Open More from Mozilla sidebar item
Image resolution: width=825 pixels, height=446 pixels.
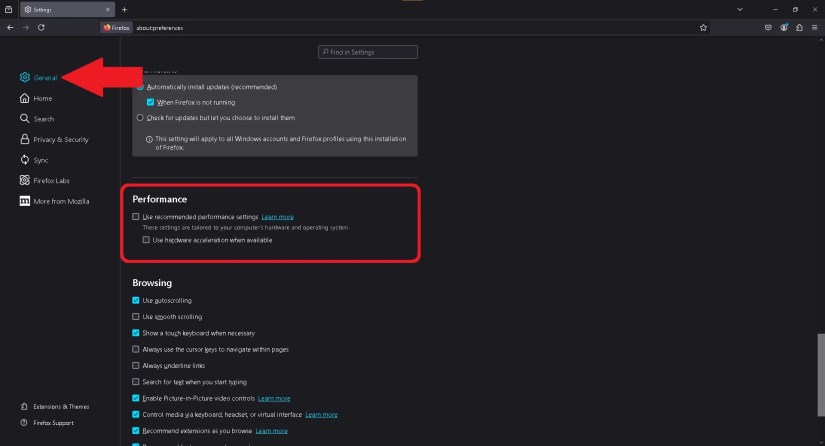pyautogui.click(x=54, y=201)
